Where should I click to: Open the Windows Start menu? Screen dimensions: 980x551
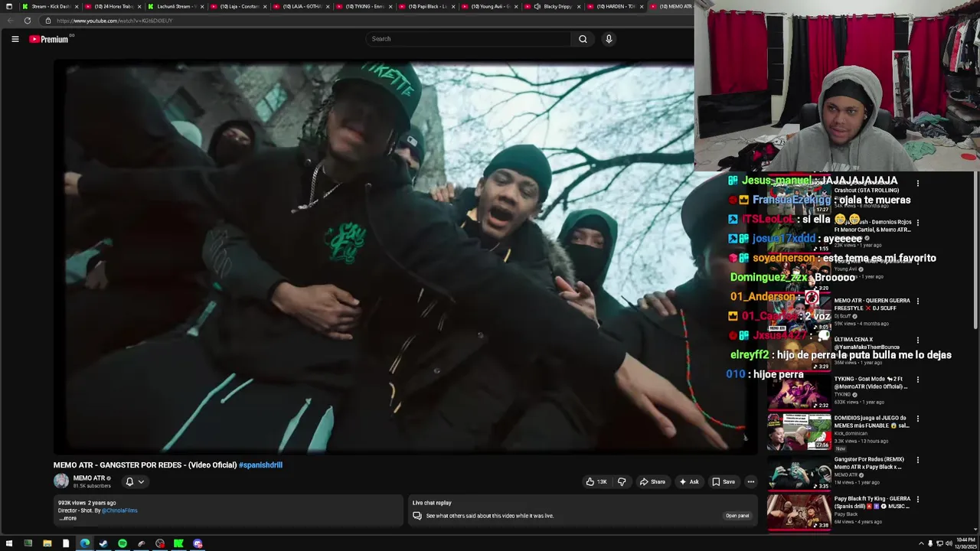pos(9,543)
